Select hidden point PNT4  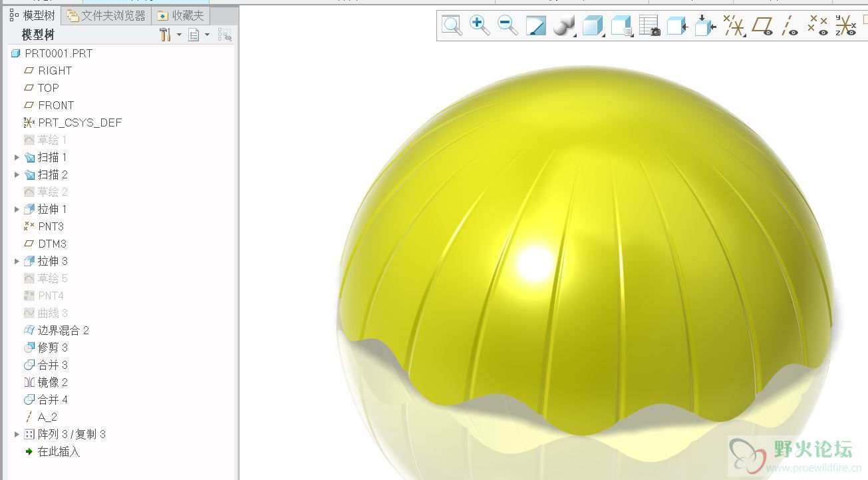(x=44, y=296)
